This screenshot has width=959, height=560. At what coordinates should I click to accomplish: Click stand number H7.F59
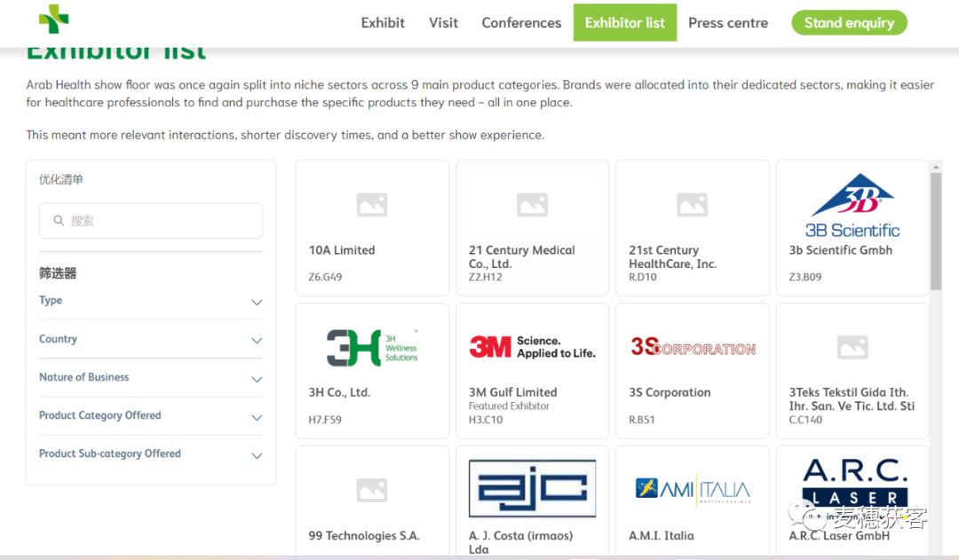(x=325, y=420)
